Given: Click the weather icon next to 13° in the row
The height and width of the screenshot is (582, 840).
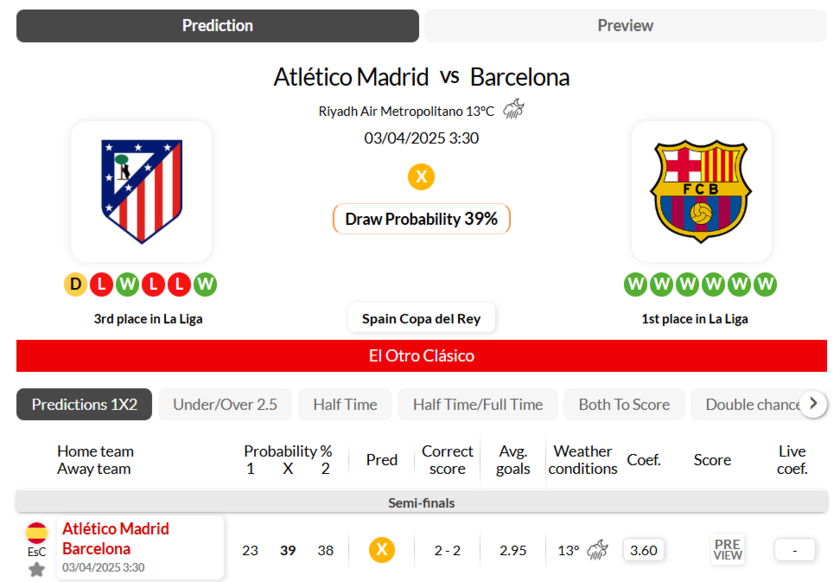Looking at the screenshot, I should pos(597,549).
